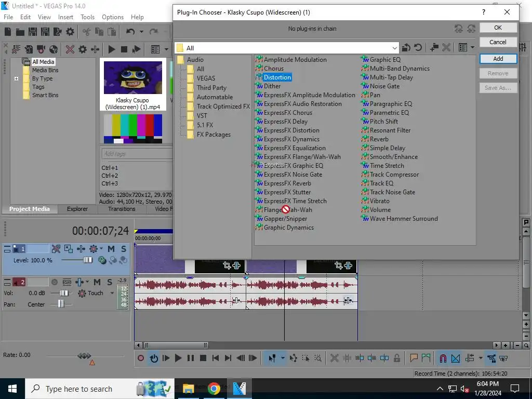The height and width of the screenshot is (399, 532).
Task: Click the Media FX icon in Project Media toolbar
Action: tap(95, 49)
